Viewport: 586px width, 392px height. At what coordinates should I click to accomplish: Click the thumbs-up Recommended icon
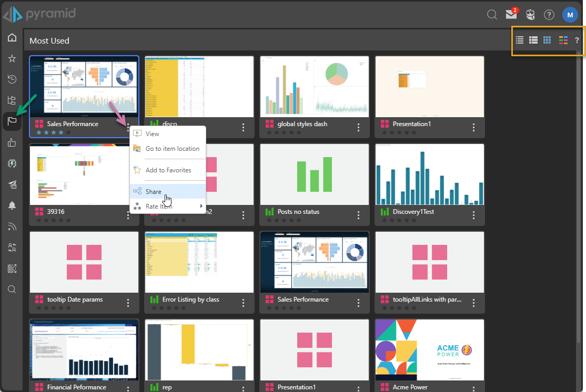point(12,142)
